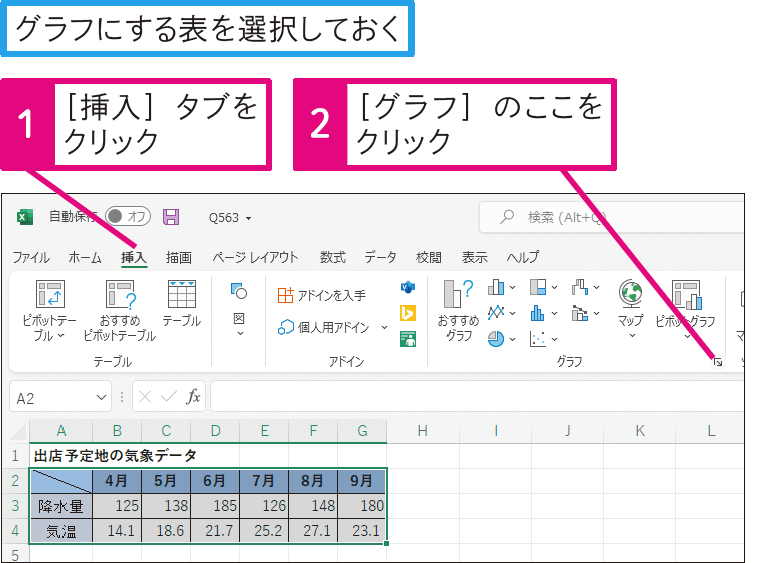
Task: Click the cell containing 14.1
Action: (117, 531)
